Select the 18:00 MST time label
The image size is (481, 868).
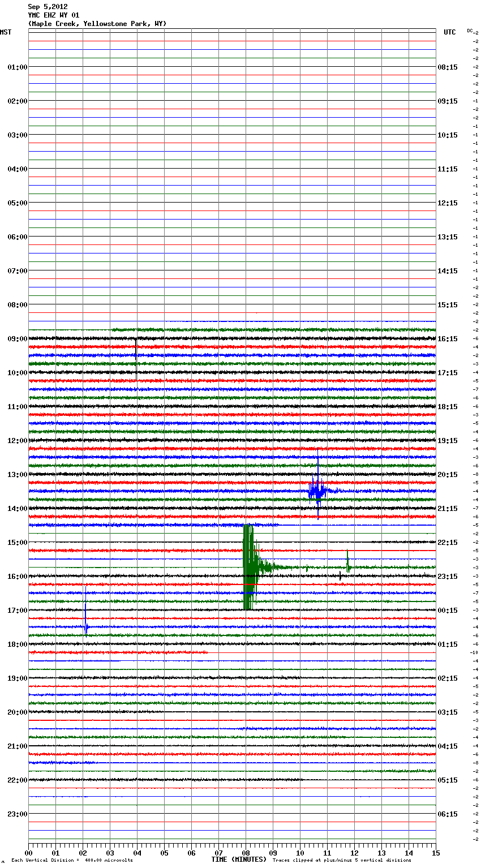17,644
